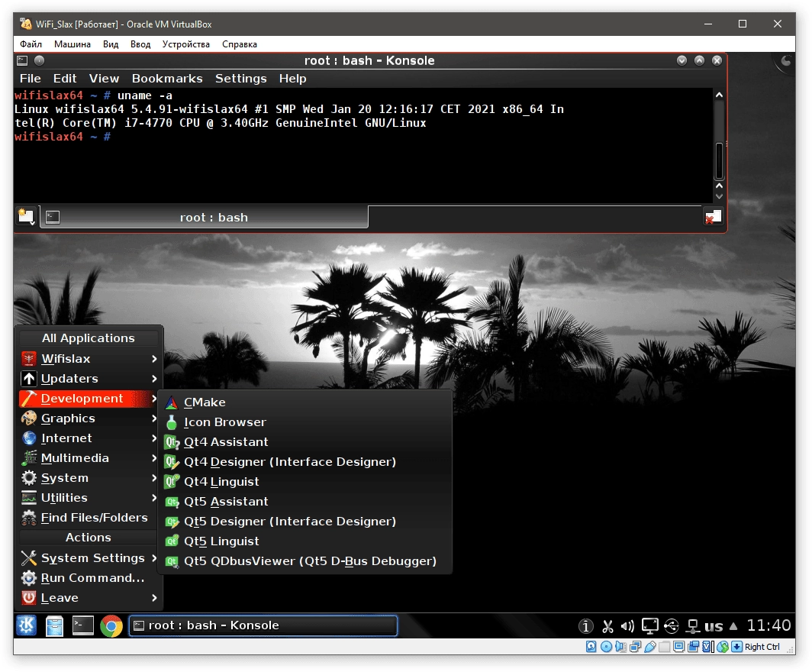Open VirtualBox Устройства menu
Screen dimensions: 812x672
[x=186, y=44]
